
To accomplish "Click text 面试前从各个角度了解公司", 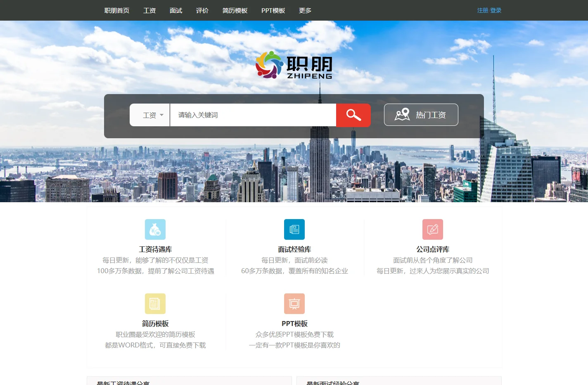I will point(433,260).
